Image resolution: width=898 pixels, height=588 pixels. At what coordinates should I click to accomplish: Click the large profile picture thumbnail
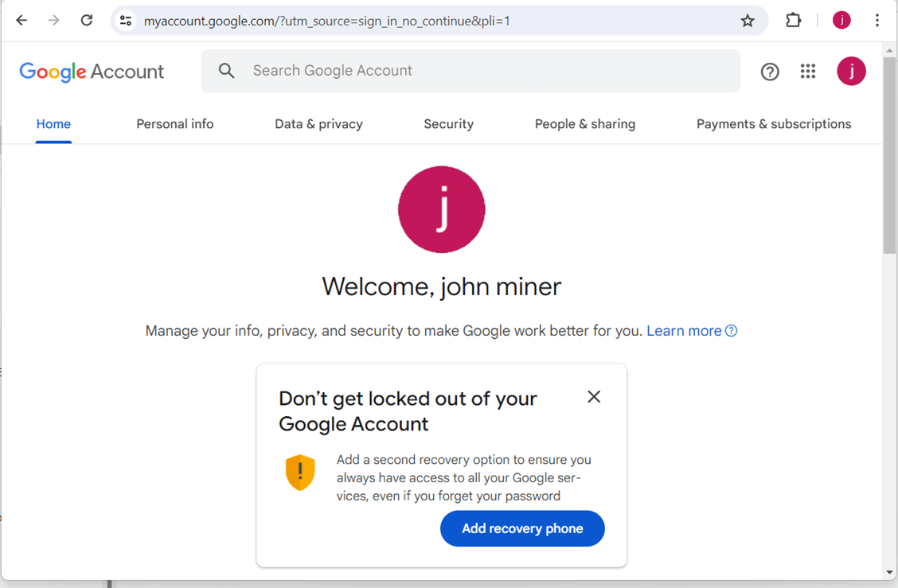(442, 209)
